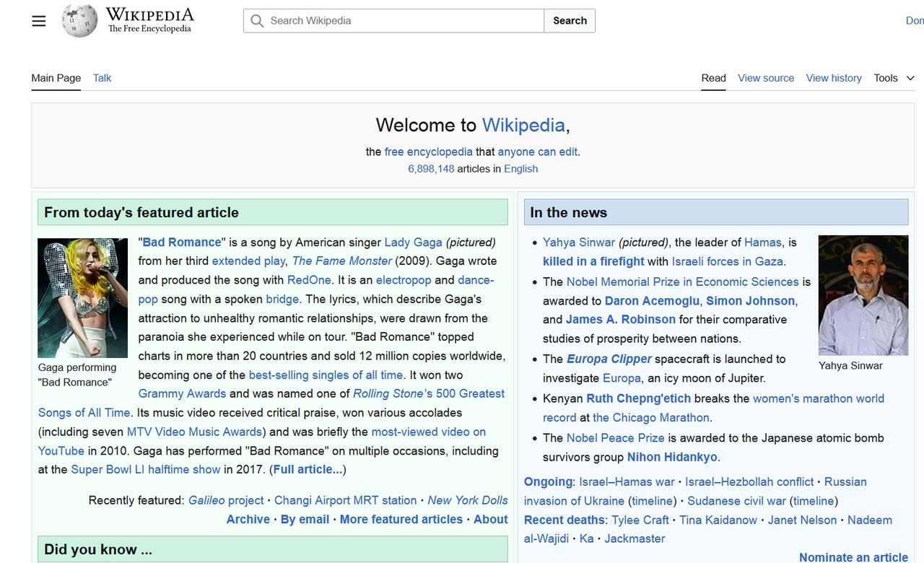Image resolution: width=924 pixels, height=563 pixels.
Task: Open the View history tab
Action: point(834,78)
